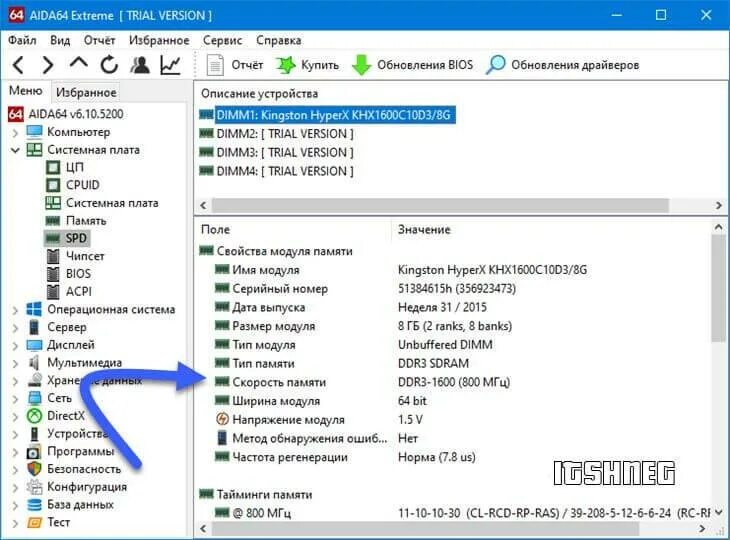Open the Избранное menu in the menu bar

[x=159, y=40]
